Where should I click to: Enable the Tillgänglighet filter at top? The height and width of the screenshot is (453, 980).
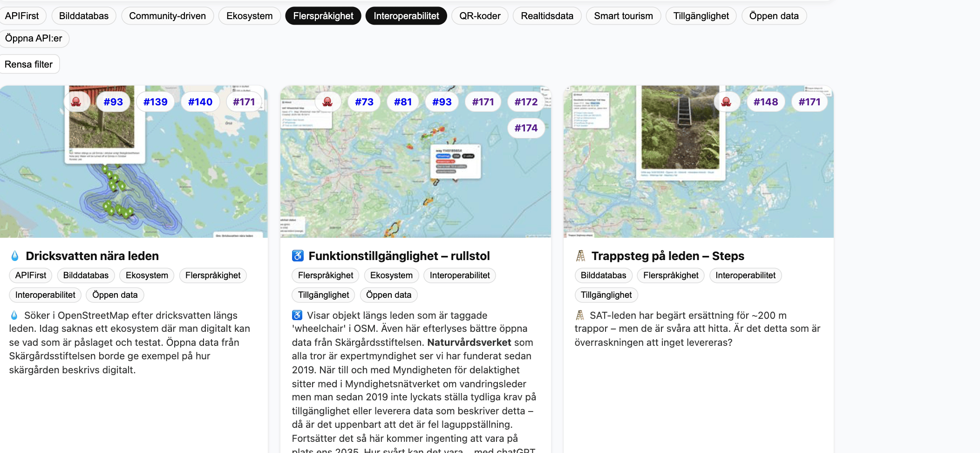tap(701, 16)
